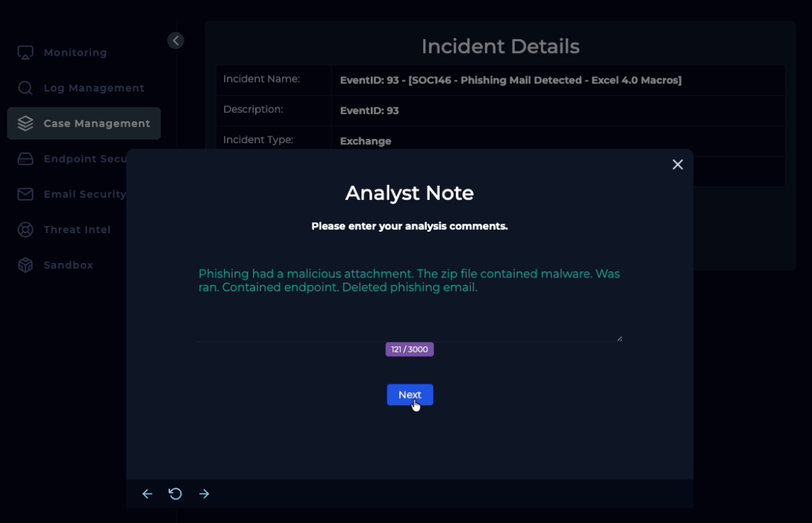Close the Analyst Note dialog
Image resolution: width=812 pixels, height=523 pixels.
coord(678,165)
